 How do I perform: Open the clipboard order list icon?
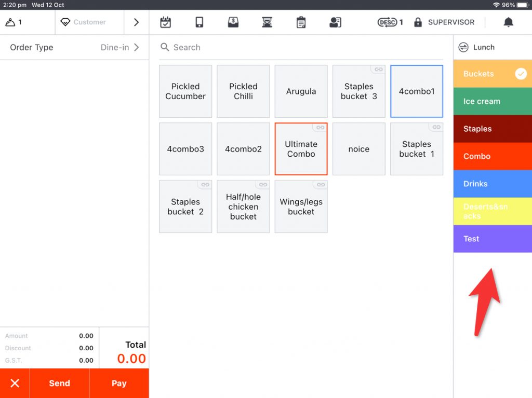click(301, 22)
